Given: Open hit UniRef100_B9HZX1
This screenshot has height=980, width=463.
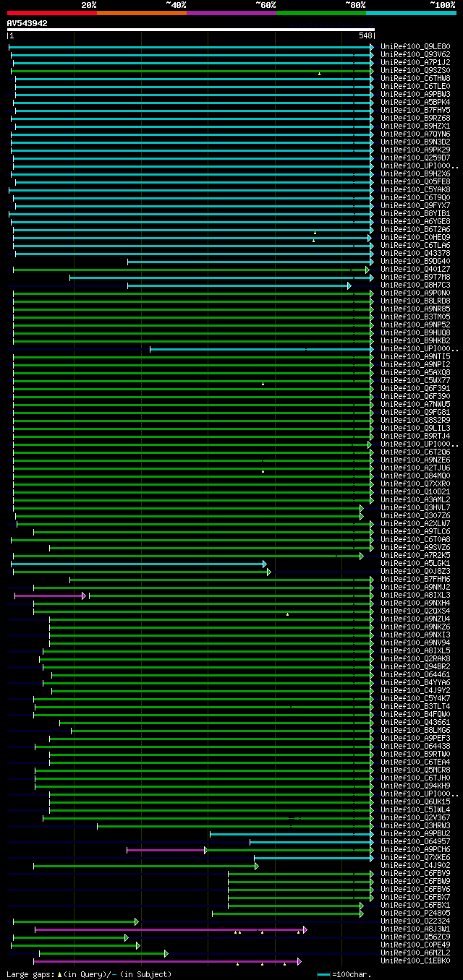Looking at the screenshot, I should (415, 126).
